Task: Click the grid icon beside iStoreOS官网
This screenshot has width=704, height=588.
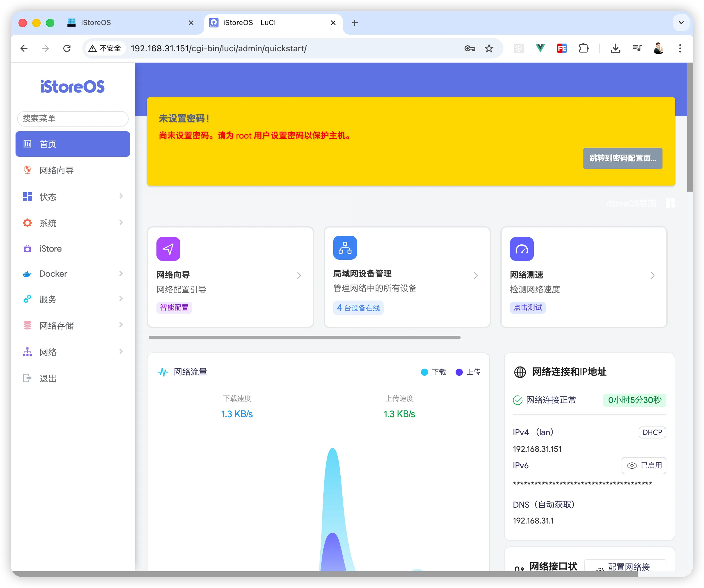Action: click(x=671, y=203)
